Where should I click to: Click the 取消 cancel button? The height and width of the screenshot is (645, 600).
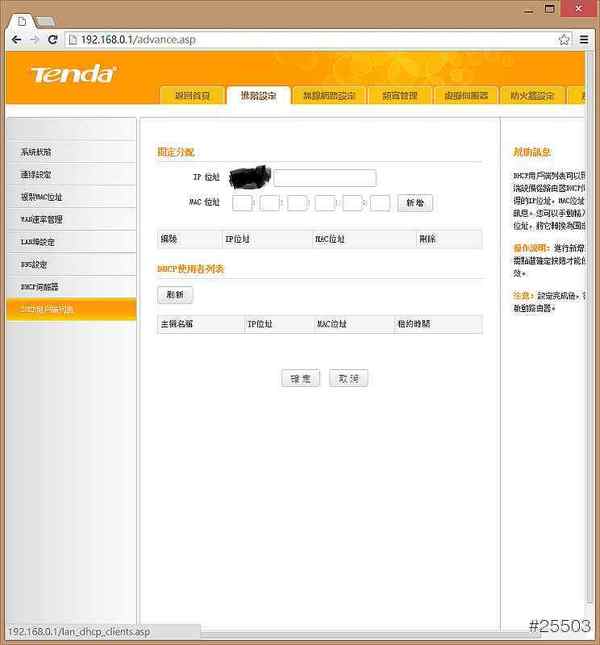pos(348,378)
